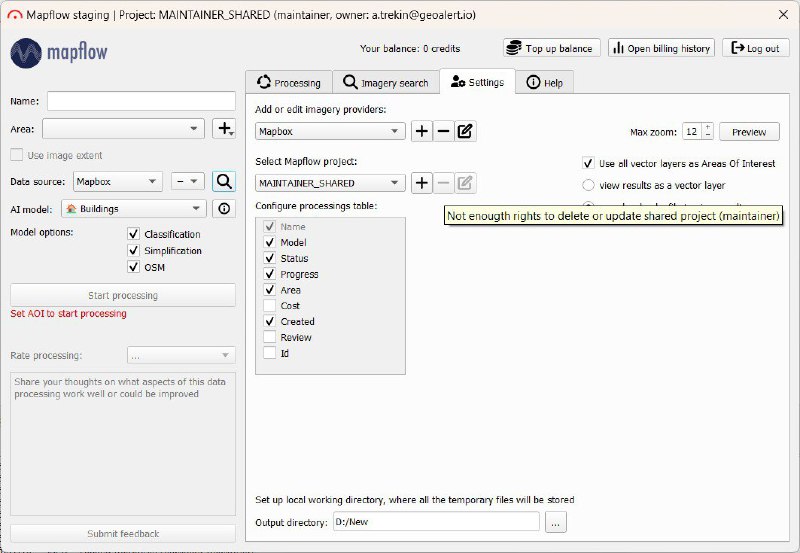This screenshot has width=800, height=553.
Task: Open imagery providers Mapbox dropdown
Action: (330, 131)
